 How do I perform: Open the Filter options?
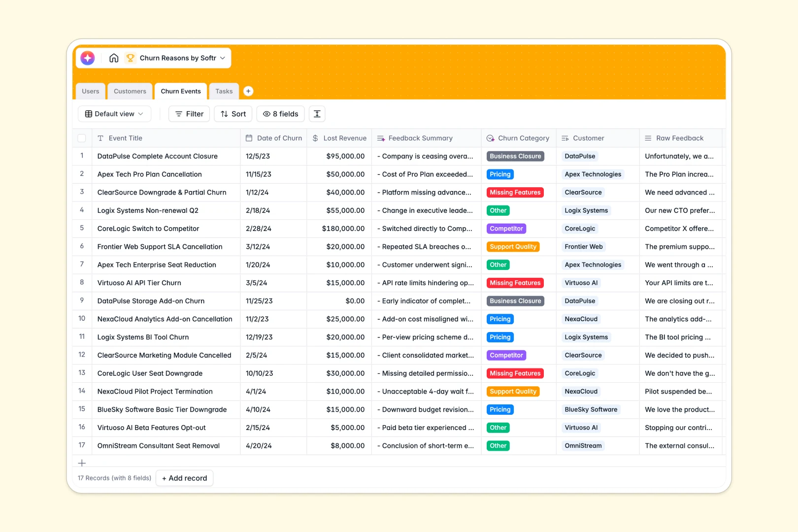pos(190,114)
